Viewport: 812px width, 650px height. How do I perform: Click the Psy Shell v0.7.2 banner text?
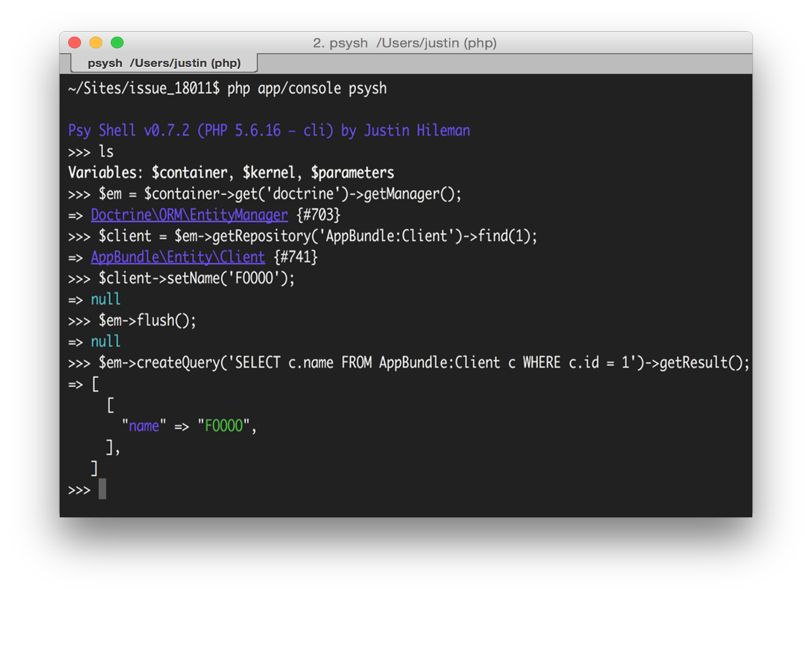[269, 131]
